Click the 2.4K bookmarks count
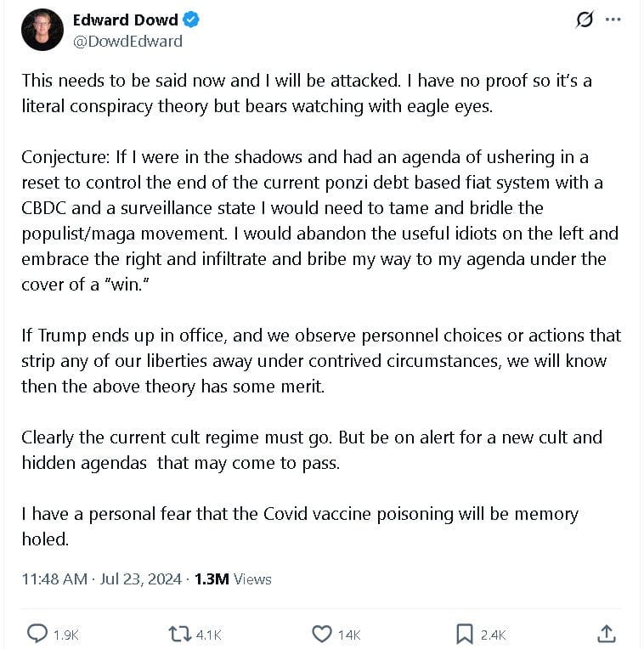 pos(493,635)
